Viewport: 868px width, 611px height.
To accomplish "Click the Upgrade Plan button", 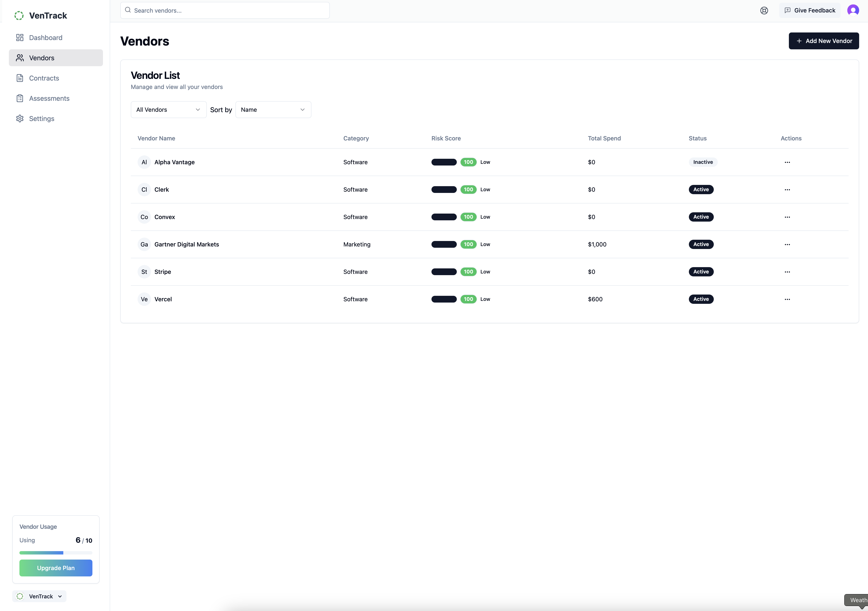I will click(55, 568).
